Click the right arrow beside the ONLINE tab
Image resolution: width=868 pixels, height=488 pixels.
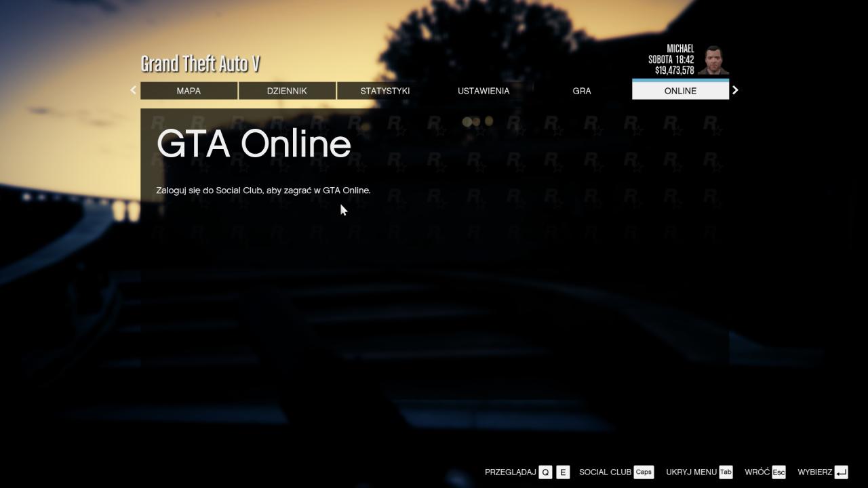735,90
